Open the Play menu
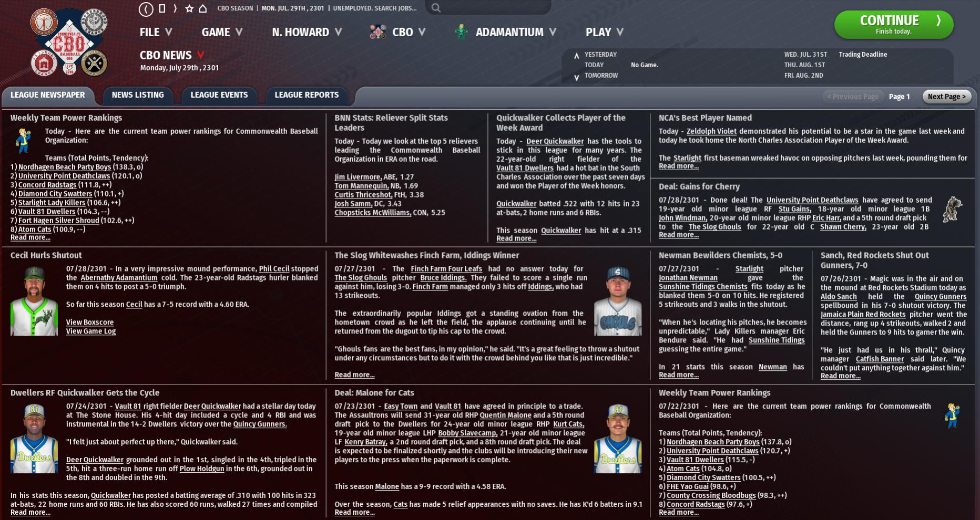Screen dimensions: 980x520 604,32
